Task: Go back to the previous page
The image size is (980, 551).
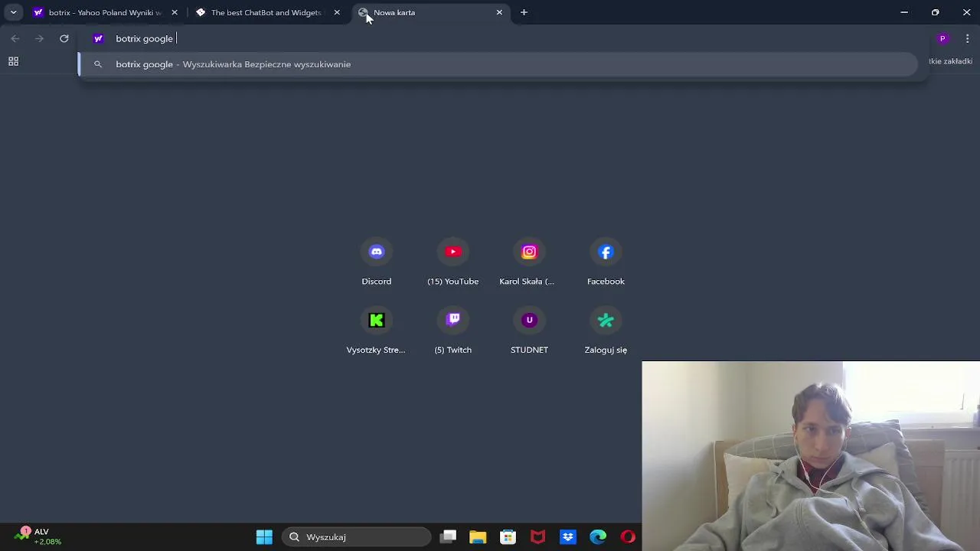Action: (x=15, y=38)
